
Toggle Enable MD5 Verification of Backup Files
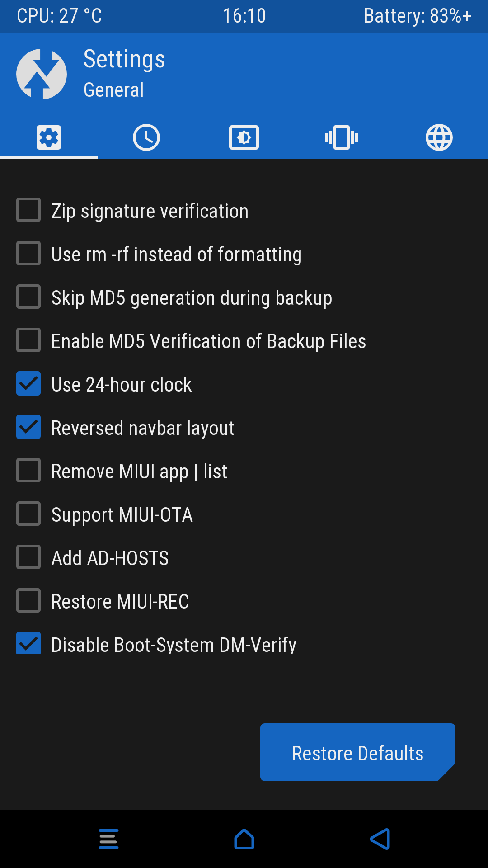point(28,340)
